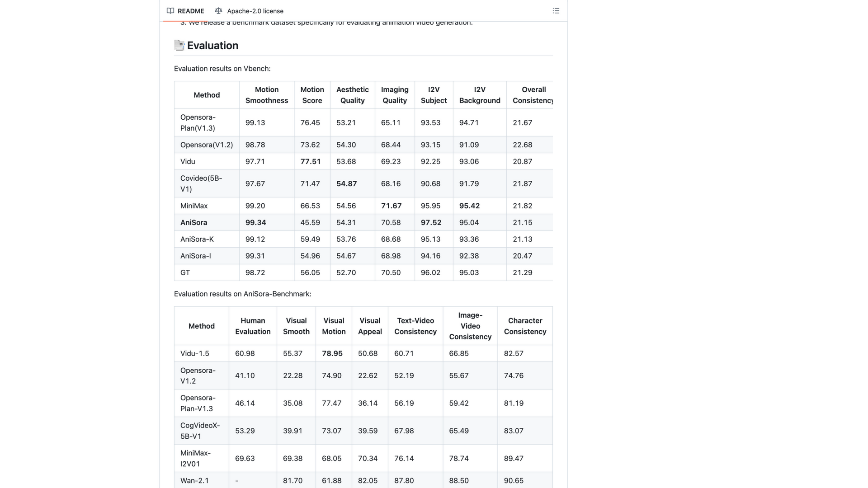
Task: Click the bold 95.42 I2V background value
Action: pos(470,206)
